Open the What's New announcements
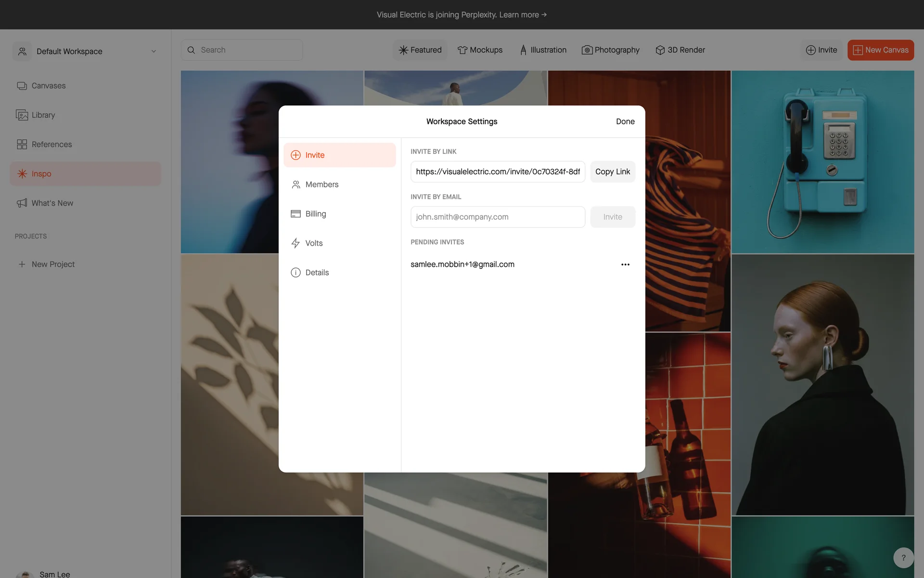The width and height of the screenshot is (924, 578). click(x=52, y=203)
